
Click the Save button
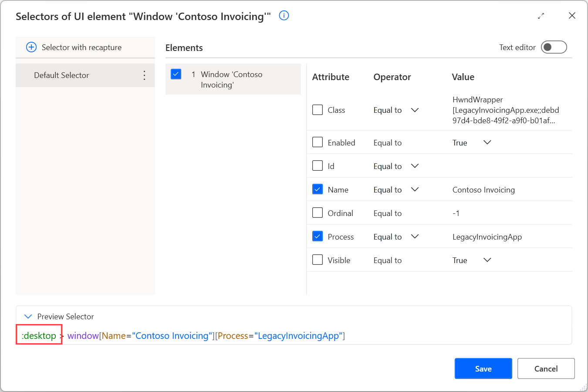(x=483, y=368)
